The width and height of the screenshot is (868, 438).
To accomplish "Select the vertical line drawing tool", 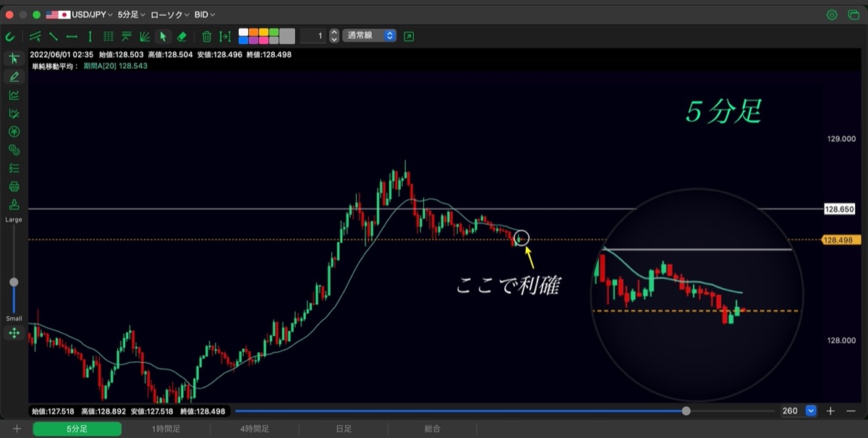I will (x=90, y=36).
